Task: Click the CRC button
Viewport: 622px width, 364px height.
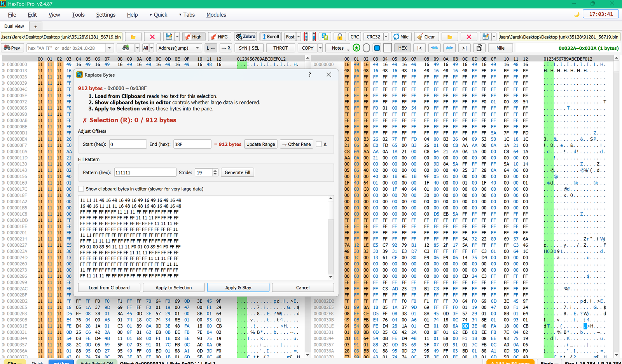Action: click(355, 37)
